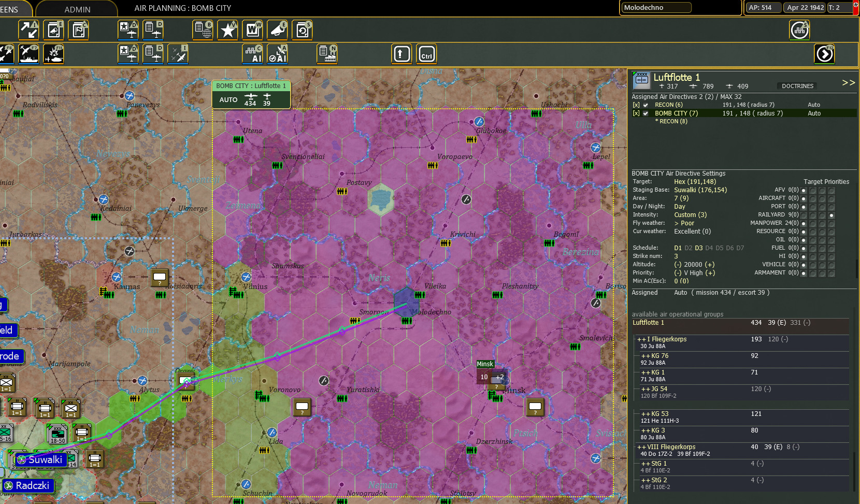Open the commander's report W icon

point(252,30)
